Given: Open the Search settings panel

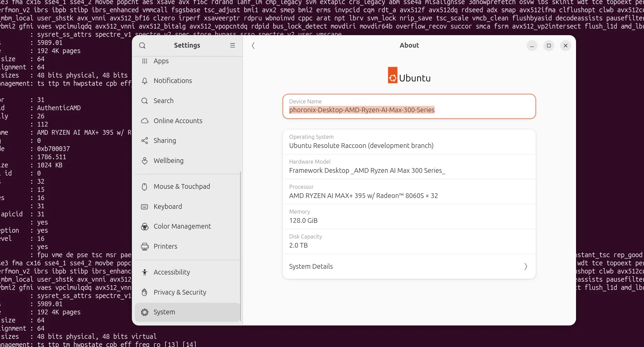Looking at the screenshot, I should pos(163,101).
